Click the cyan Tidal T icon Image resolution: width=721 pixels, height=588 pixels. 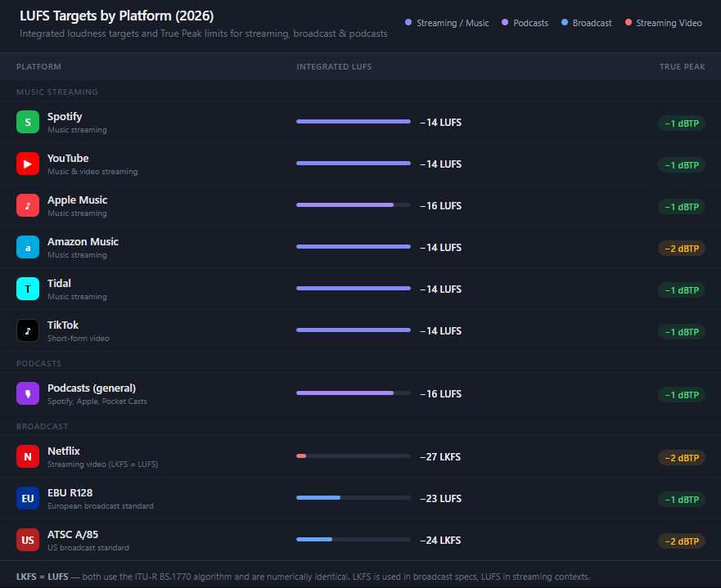click(x=28, y=289)
